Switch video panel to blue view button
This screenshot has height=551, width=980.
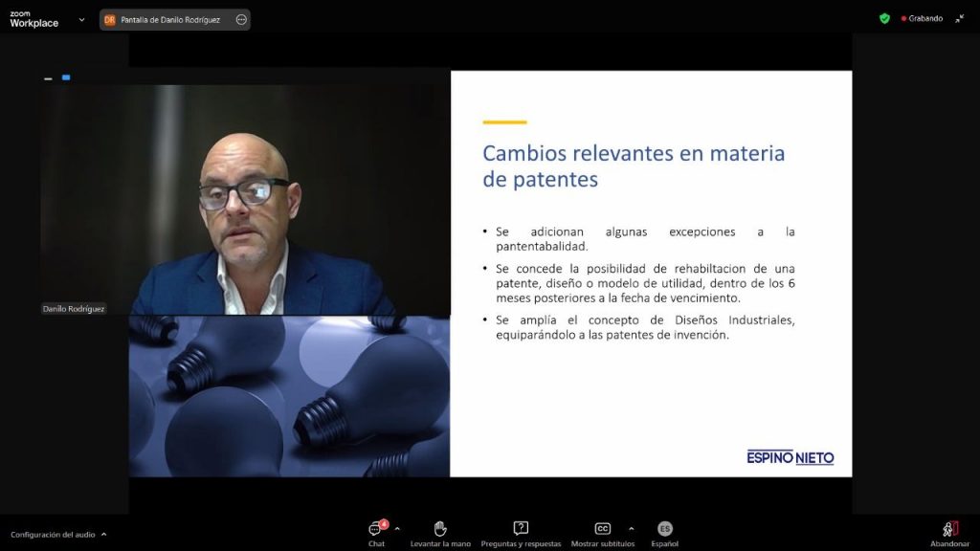coord(66,77)
